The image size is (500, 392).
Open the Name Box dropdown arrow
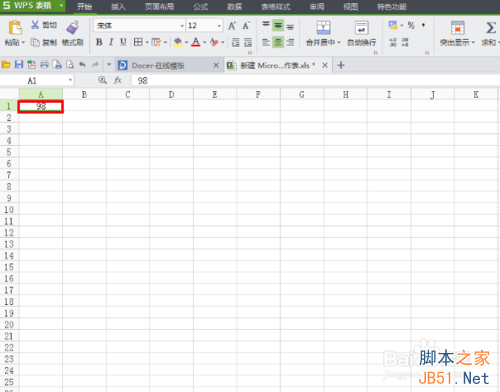(70, 80)
